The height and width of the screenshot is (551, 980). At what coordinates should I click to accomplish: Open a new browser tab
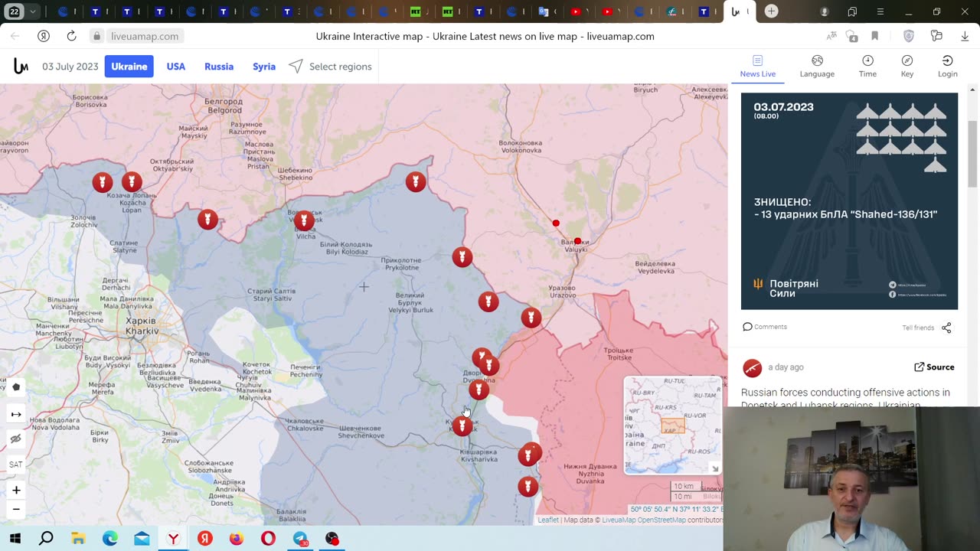(x=771, y=11)
